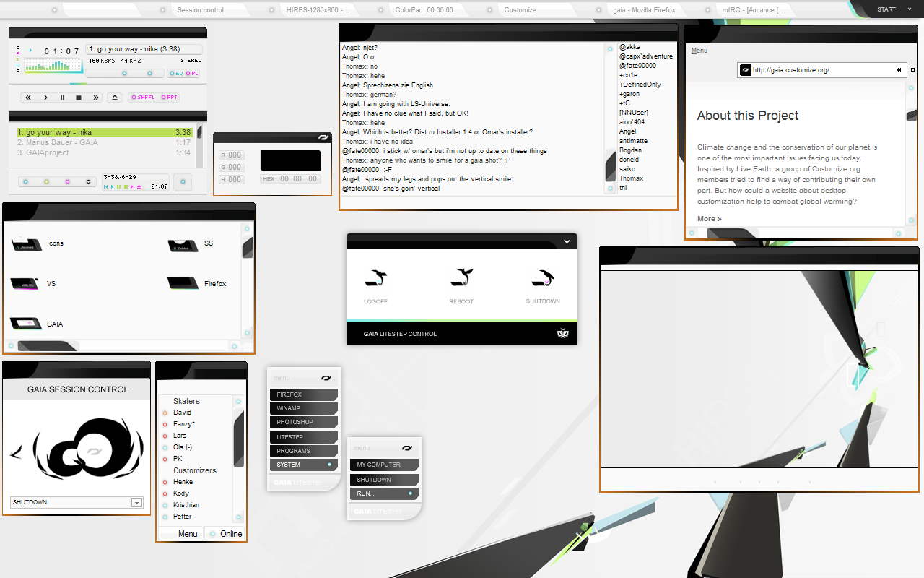Choose SHUTDOWN in the system submenu
Viewport: 924px width, 578px height.
[x=384, y=480]
